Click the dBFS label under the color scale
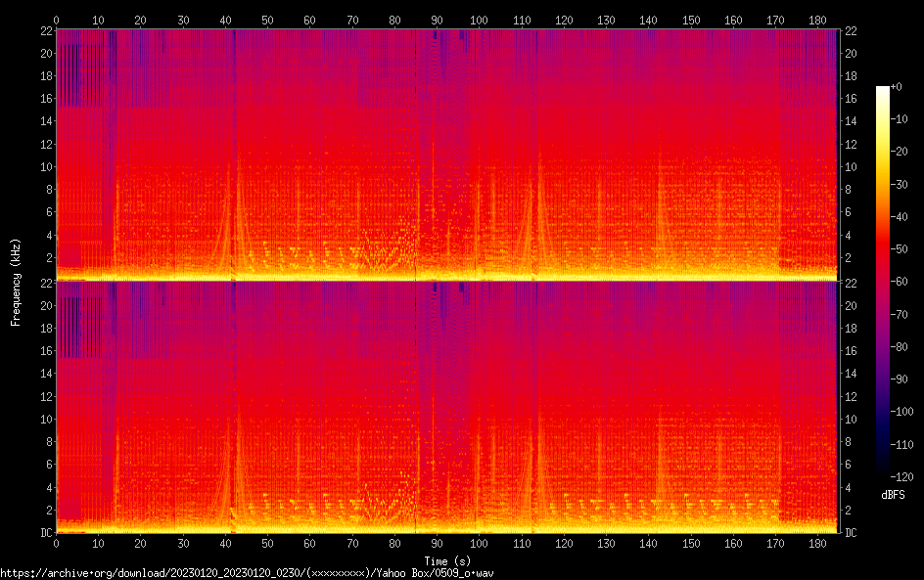924x580 pixels. [x=893, y=495]
